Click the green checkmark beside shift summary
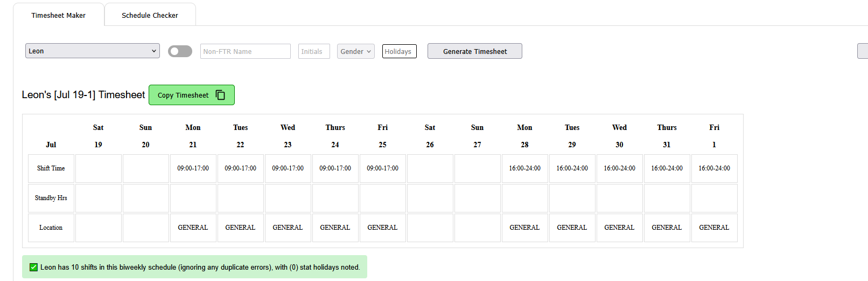The image size is (868, 281). pos(33,267)
